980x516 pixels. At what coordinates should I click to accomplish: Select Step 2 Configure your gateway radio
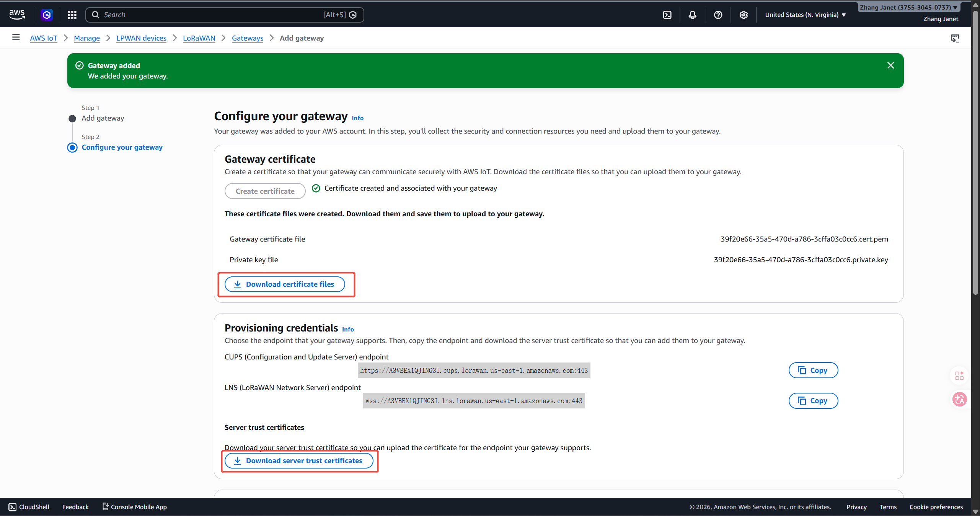tap(72, 147)
